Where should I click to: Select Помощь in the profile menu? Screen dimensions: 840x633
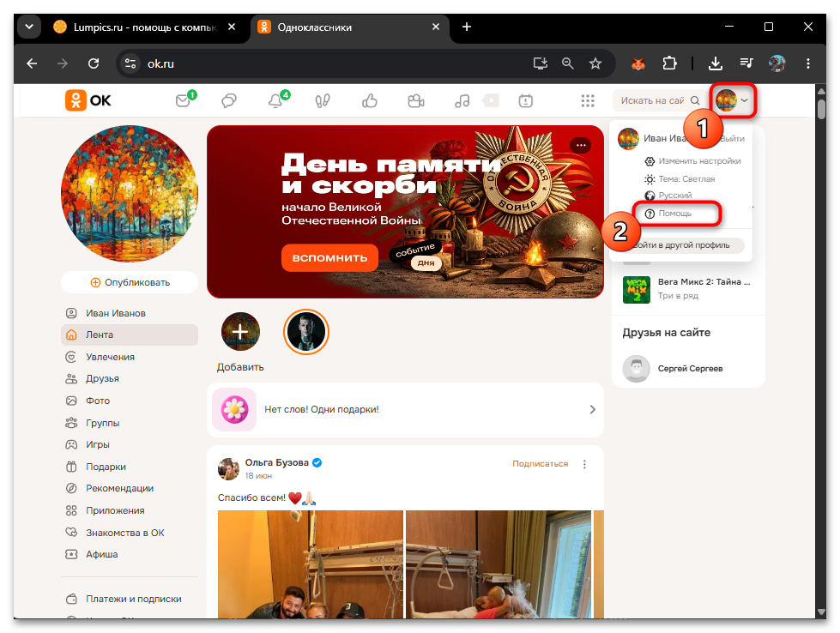point(675,213)
